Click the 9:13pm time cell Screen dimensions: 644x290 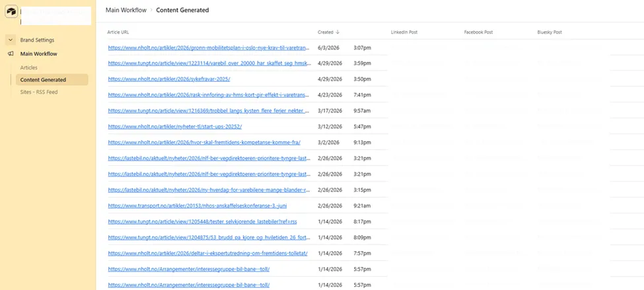point(362,143)
